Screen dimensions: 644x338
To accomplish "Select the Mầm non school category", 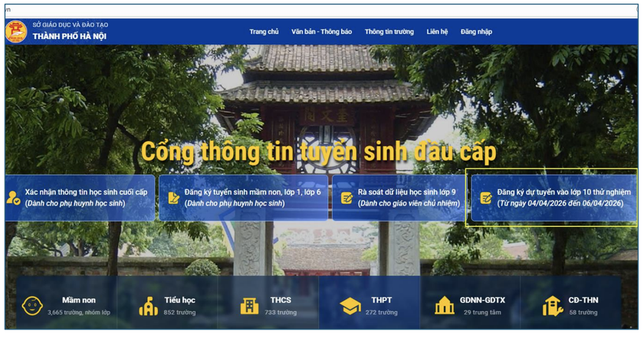I will click(x=79, y=300).
